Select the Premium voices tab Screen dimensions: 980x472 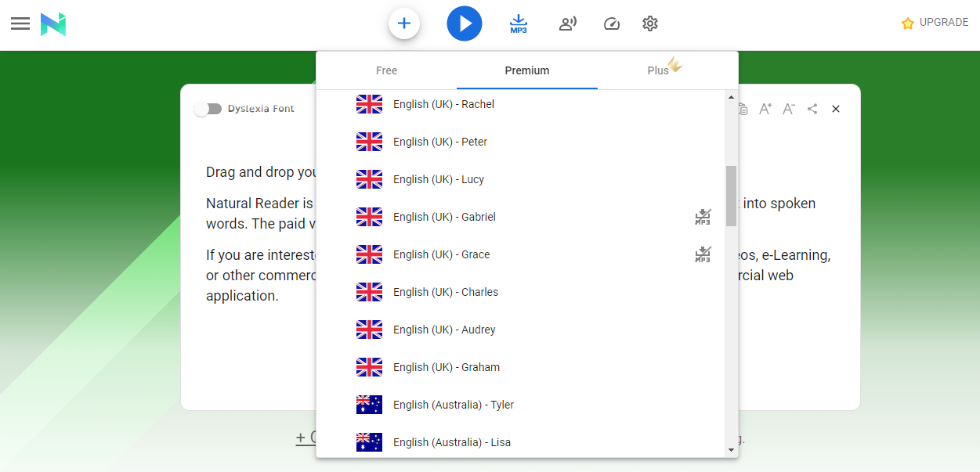coord(527,70)
